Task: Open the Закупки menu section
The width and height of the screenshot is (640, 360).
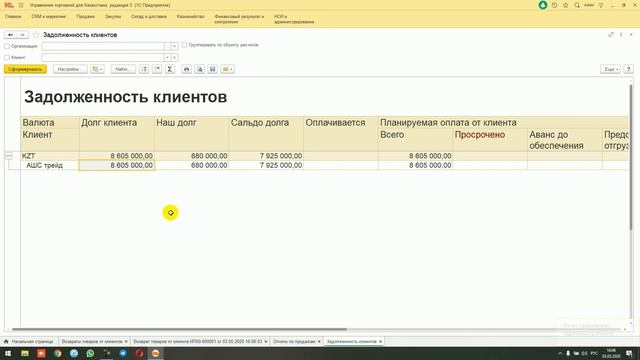Action: click(x=113, y=17)
